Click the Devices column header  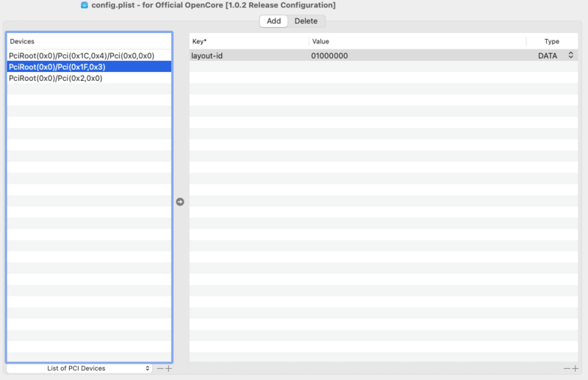(89, 41)
